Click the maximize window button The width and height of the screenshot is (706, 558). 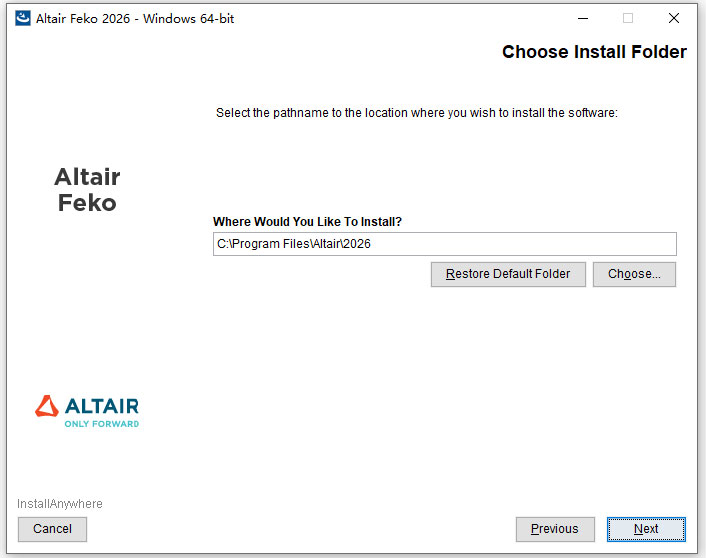(x=628, y=18)
